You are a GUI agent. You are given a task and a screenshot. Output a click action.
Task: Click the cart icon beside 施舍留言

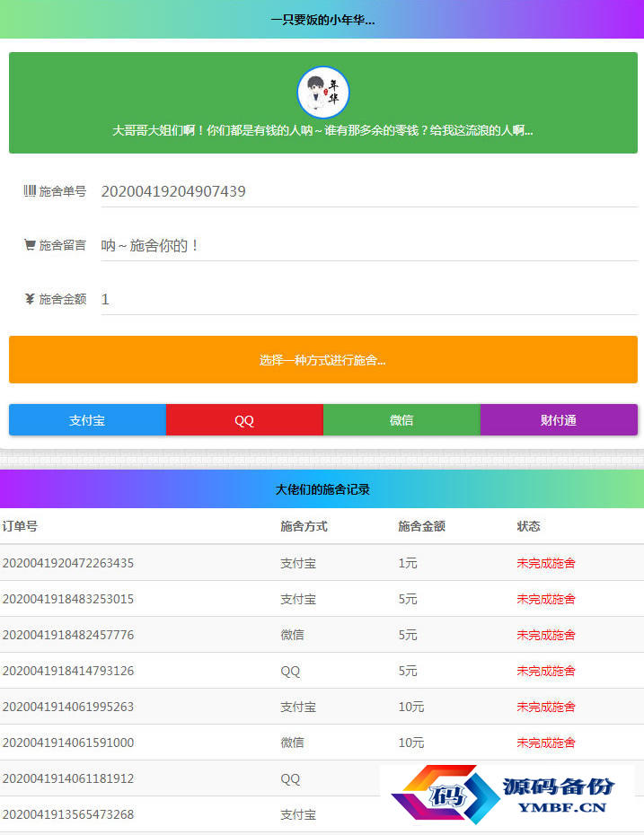pos(30,245)
